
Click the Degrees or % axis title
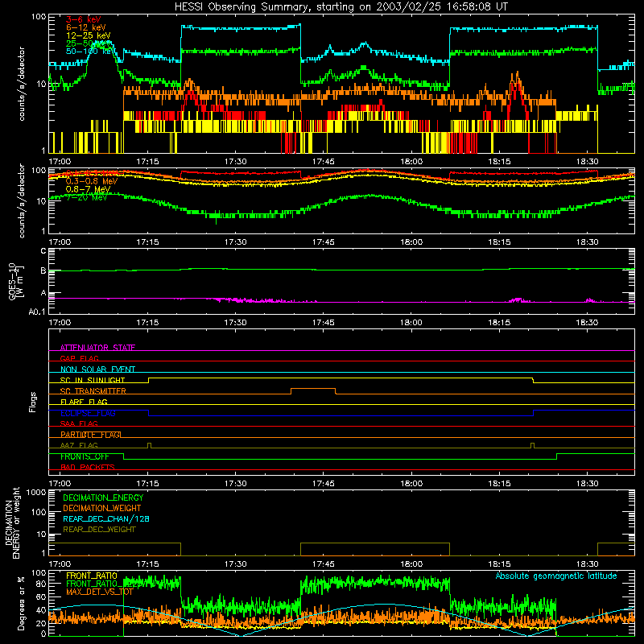pyautogui.click(x=22, y=604)
